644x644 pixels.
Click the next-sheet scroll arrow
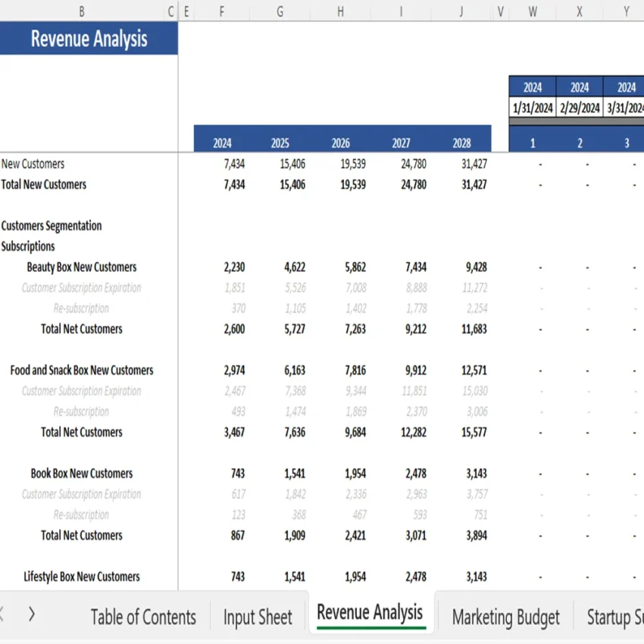pyautogui.click(x=30, y=615)
